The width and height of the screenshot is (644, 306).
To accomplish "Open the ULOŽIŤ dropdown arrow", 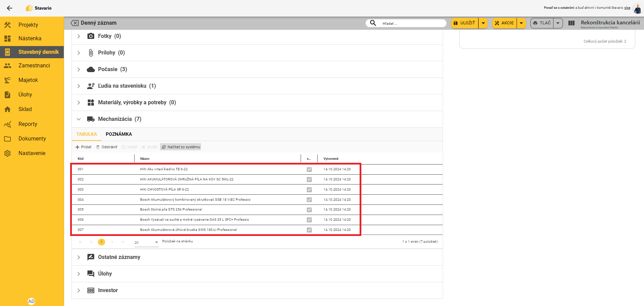I will [483, 23].
